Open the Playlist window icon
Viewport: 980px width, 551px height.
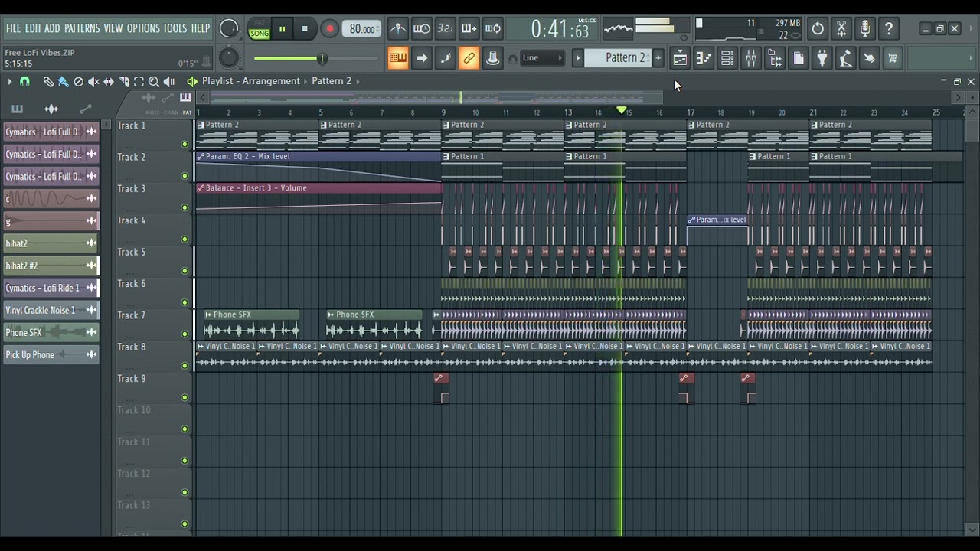tap(680, 58)
